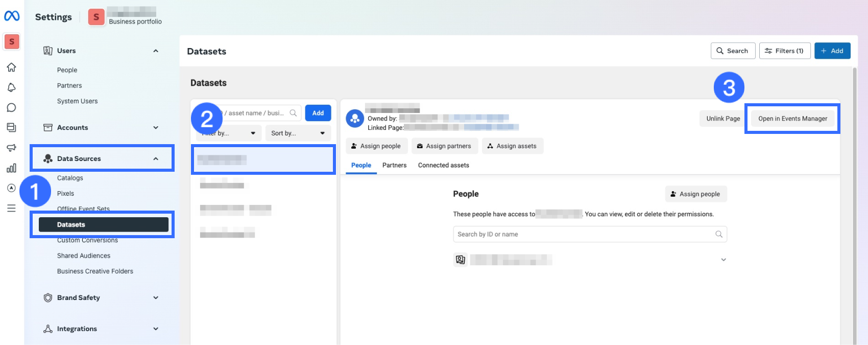This screenshot has width=868, height=345.
Task: Switch to the Partners tab
Action: (x=394, y=165)
